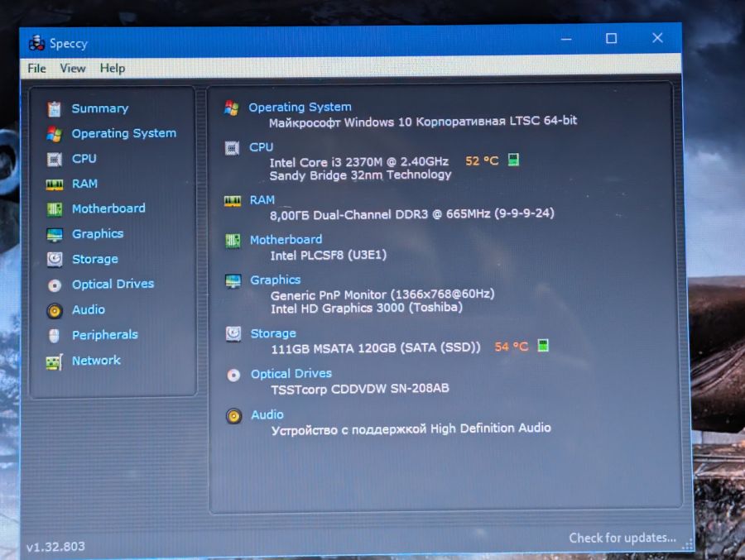This screenshot has width=745, height=560.
Task: Select Storage in the sidebar list
Action: click(x=95, y=259)
